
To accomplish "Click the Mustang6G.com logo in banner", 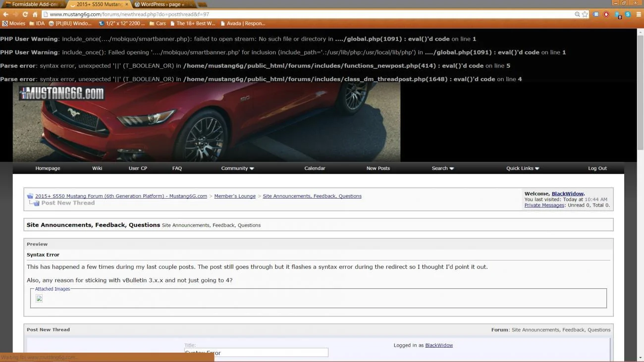I will [61, 93].
